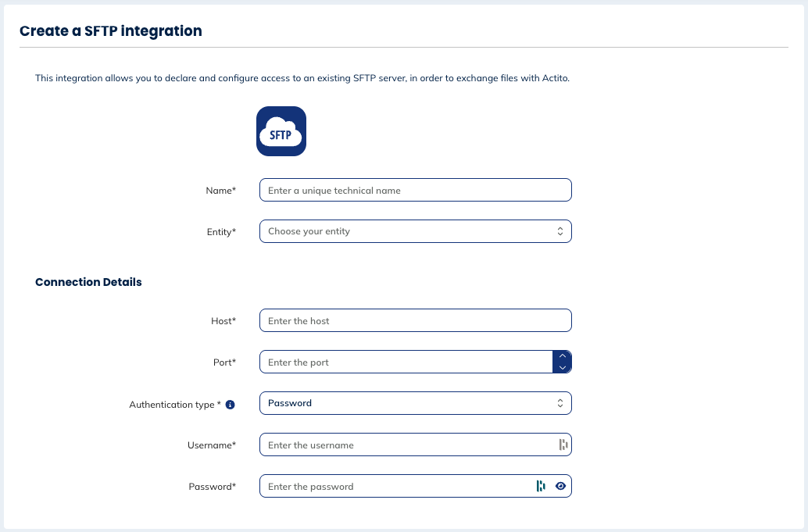Focus the Enter the password field
808x532 pixels.
click(395, 486)
